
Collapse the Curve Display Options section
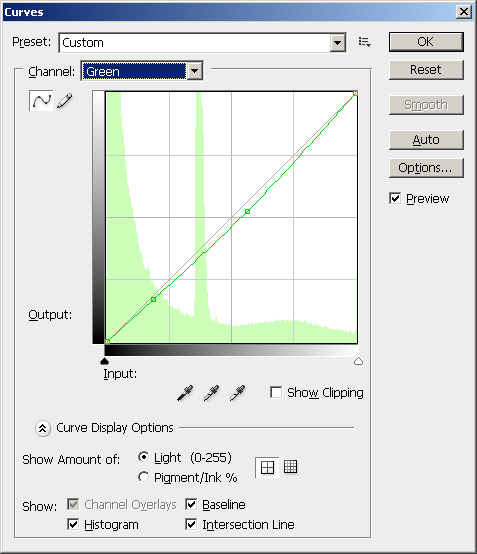coord(42,428)
